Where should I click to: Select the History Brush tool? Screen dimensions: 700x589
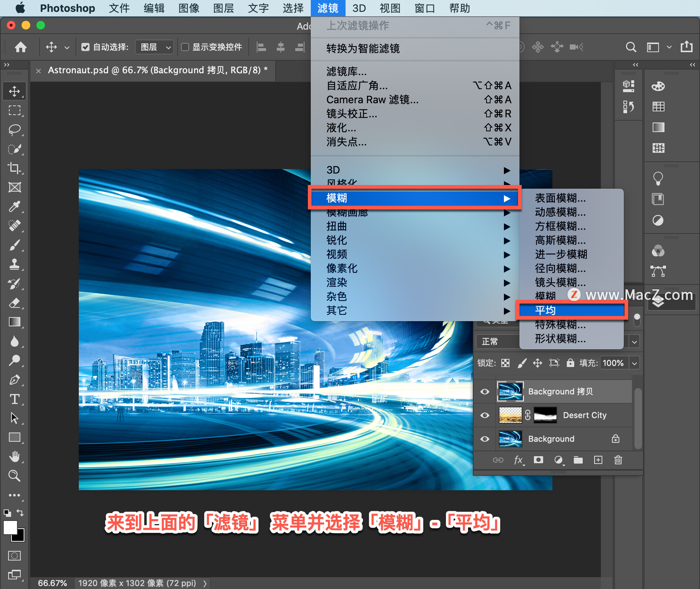(14, 284)
